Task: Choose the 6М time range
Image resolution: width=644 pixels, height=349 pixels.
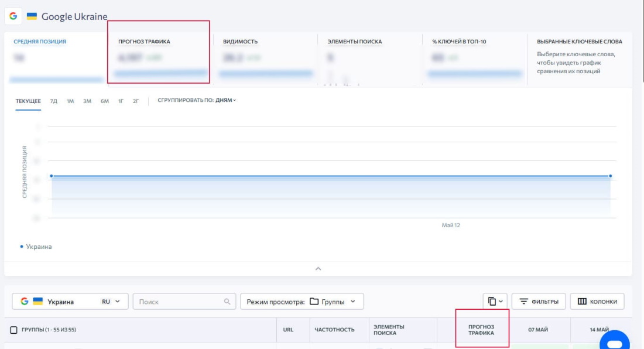Action: tap(104, 101)
